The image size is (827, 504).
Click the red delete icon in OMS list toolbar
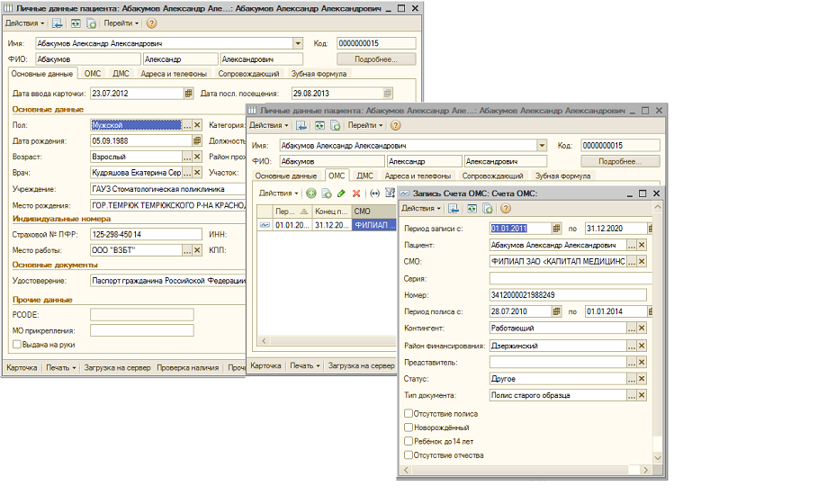click(x=356, y=193)
